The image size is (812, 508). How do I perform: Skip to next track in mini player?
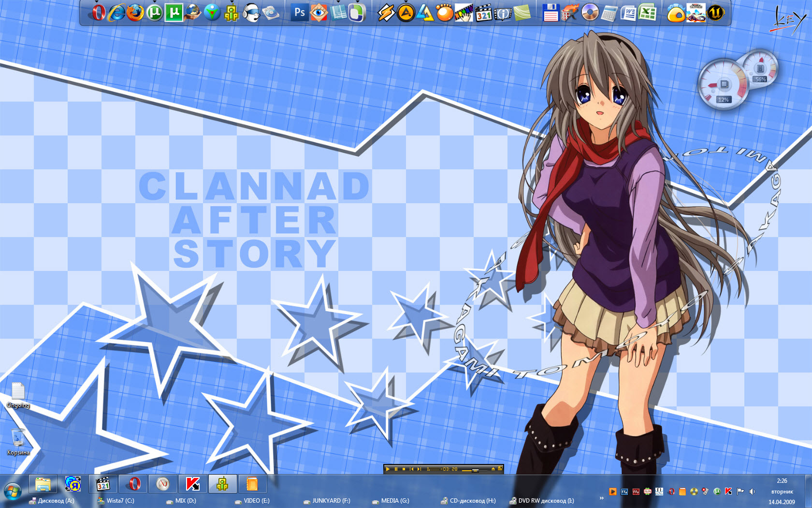tap(419, 469)
